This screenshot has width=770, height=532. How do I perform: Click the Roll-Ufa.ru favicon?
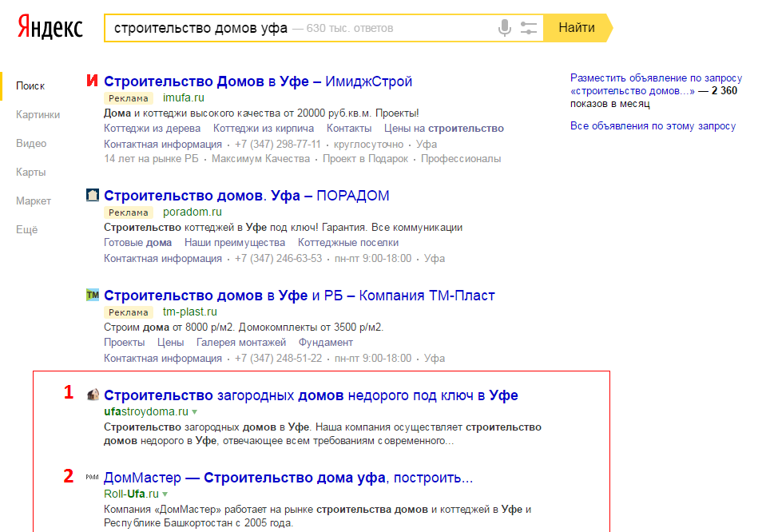[x=93, y=477]
